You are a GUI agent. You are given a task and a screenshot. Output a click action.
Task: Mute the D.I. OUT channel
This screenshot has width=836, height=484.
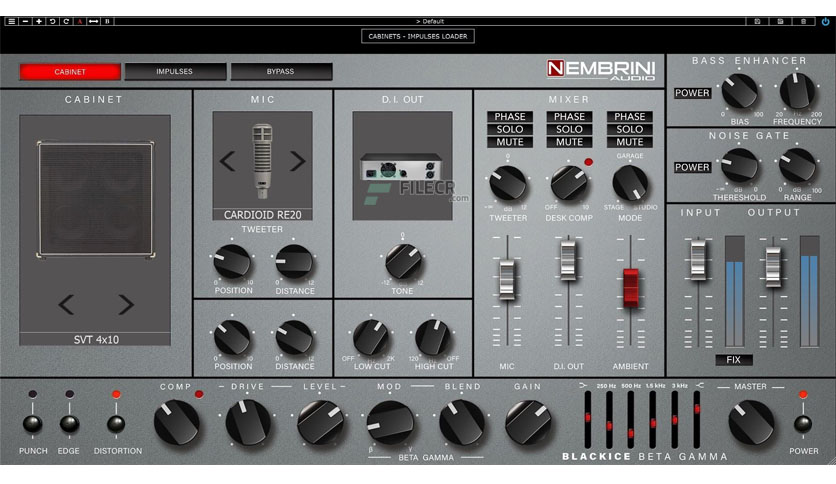pos(569,142)
